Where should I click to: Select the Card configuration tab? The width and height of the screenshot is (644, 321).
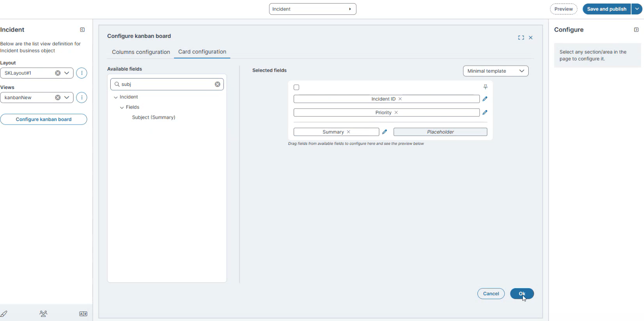(x=202, y=52)
